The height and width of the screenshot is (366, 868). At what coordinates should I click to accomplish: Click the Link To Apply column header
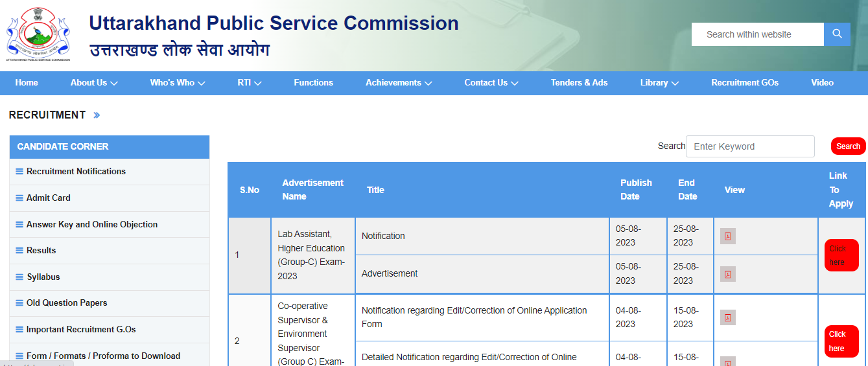841,190
